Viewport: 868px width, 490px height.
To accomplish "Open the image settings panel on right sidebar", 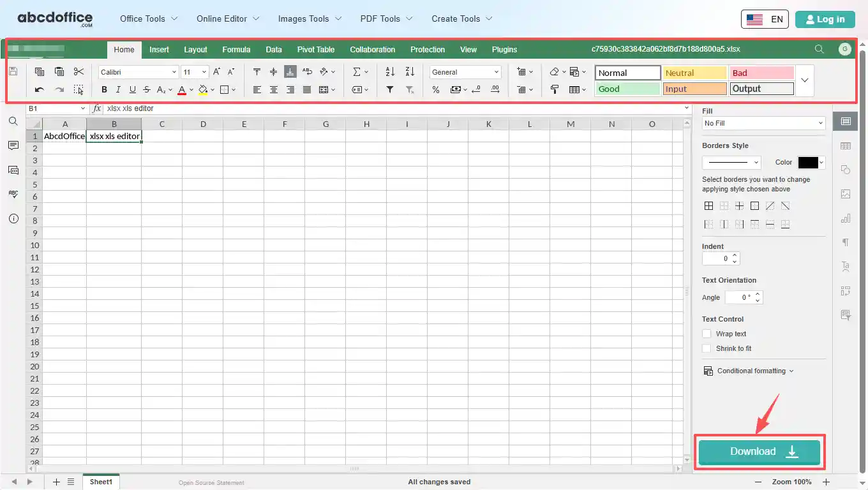I will [846, 194].
